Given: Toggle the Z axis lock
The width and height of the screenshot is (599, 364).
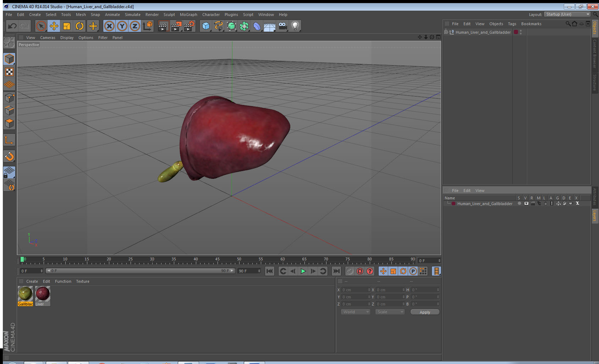Looking at the screenshot, I should [x=135, y=26].
